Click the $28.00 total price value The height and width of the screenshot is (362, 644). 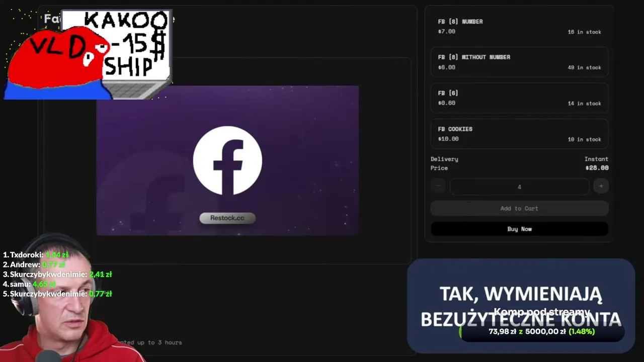pos(597,168)
